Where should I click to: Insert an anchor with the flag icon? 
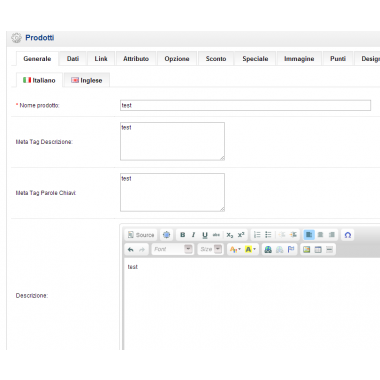291,249
